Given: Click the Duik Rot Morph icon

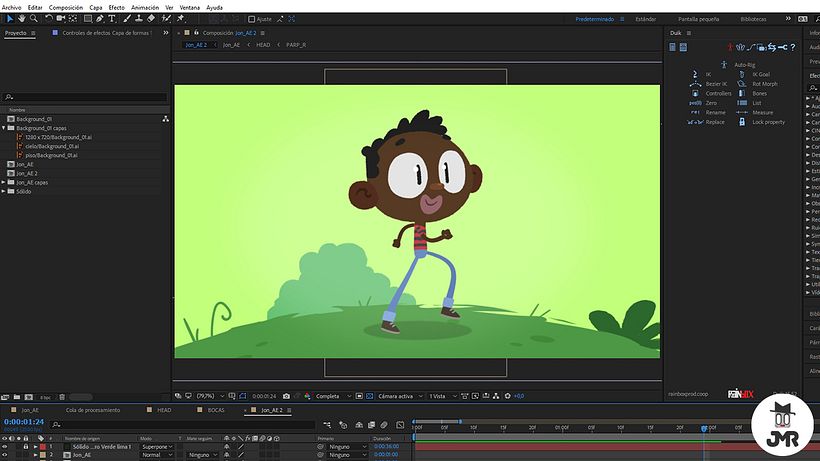Looking at the screenshot, I should pyautogui.click(x=742, y=84).
